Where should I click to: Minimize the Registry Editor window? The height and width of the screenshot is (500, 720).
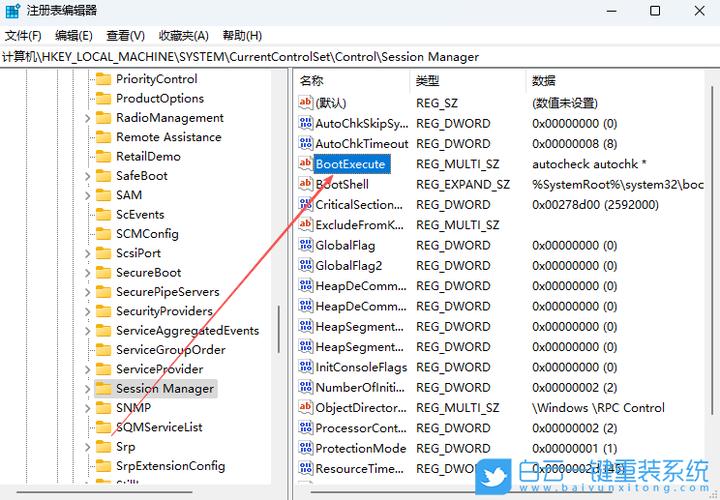(611, 11)
